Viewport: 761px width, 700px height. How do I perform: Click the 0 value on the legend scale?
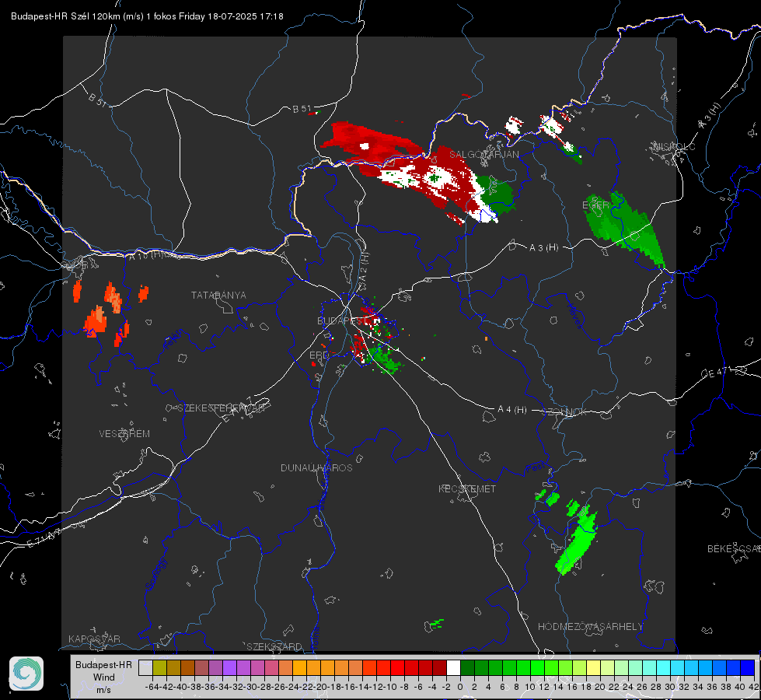point(460,687)
